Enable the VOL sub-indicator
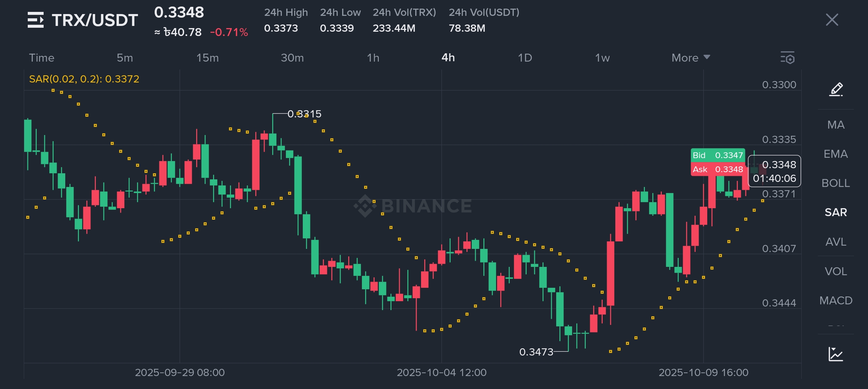The height and width of the screenshot is (389, 868). [836, 271]
